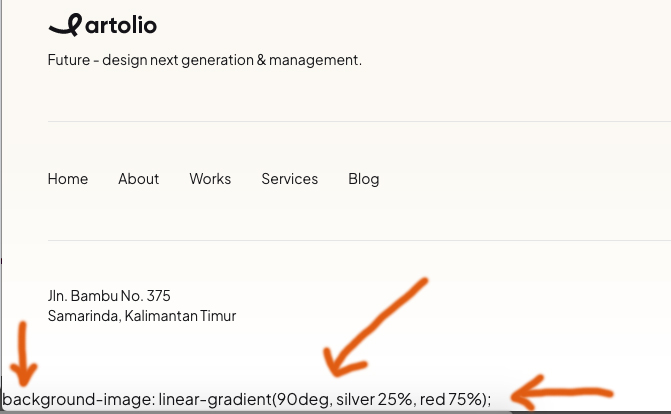Click the Samarinda, Kalimantan Timur text

coord(142,316)
